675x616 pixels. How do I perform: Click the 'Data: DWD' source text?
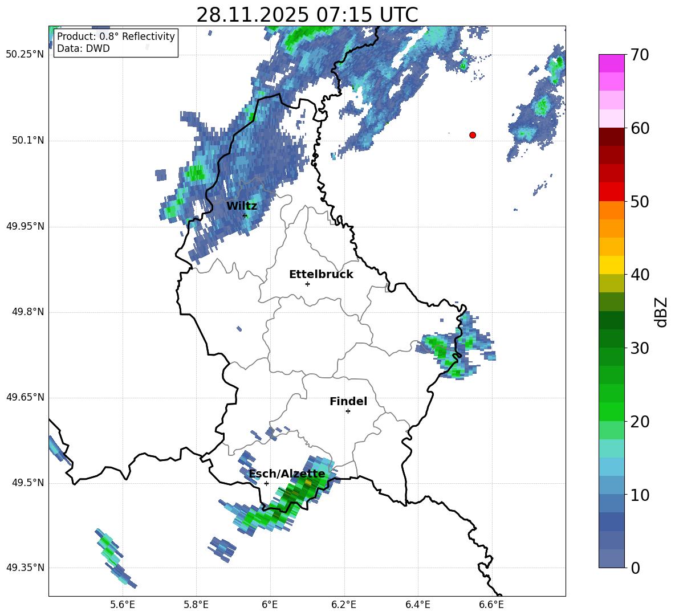click(83, 48)
